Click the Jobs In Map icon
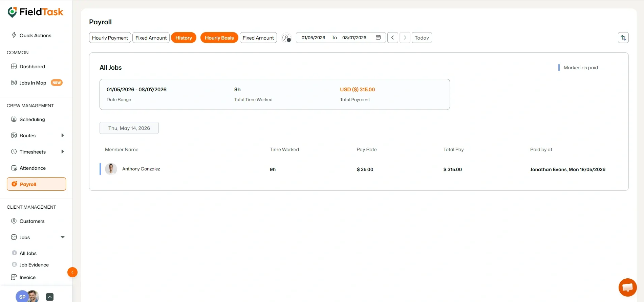 [x=14, y=83]
